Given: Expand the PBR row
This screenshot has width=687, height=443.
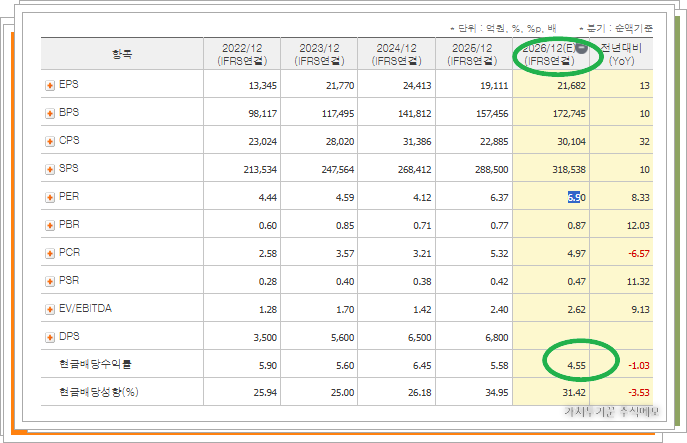Looking at the screenshot, I should click(x=50, y=226).
